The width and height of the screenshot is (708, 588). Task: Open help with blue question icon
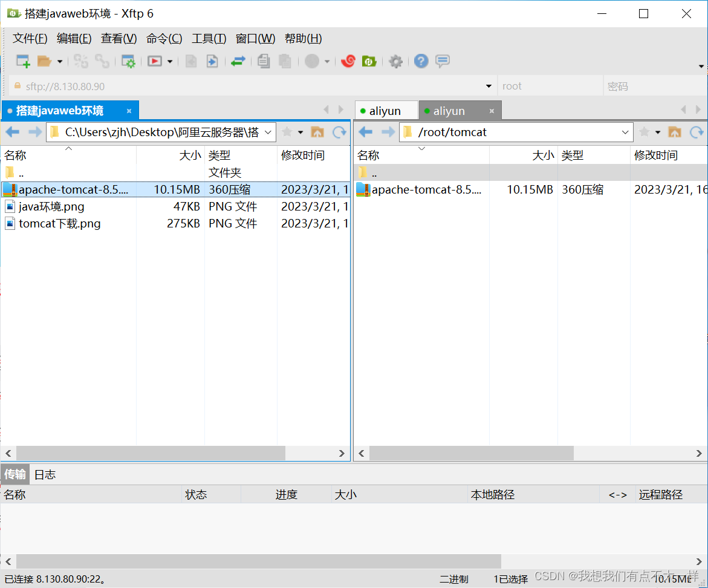click(421, 61)
